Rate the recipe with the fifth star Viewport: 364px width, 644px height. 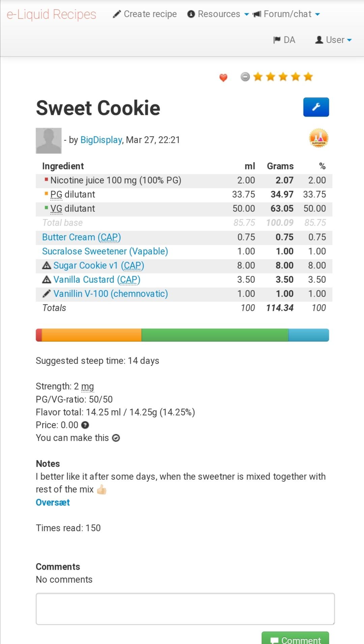click(308, 77)
